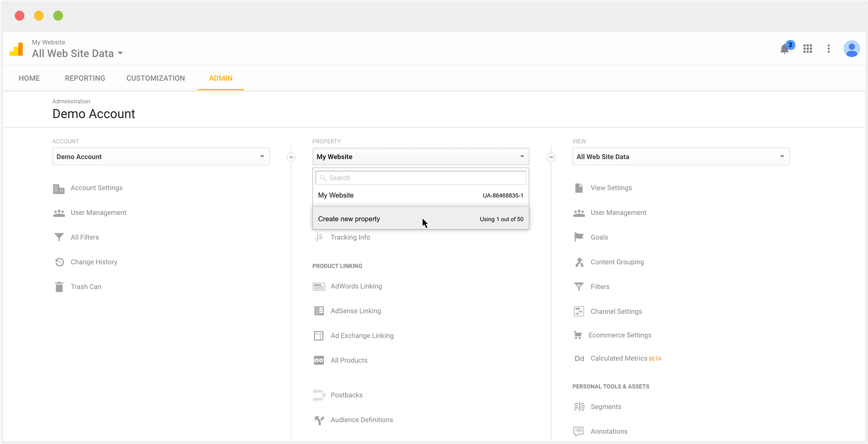Screen dimensions: 868x444
Task: Click the Trash Can icon
Action: (x=59, y=287)
